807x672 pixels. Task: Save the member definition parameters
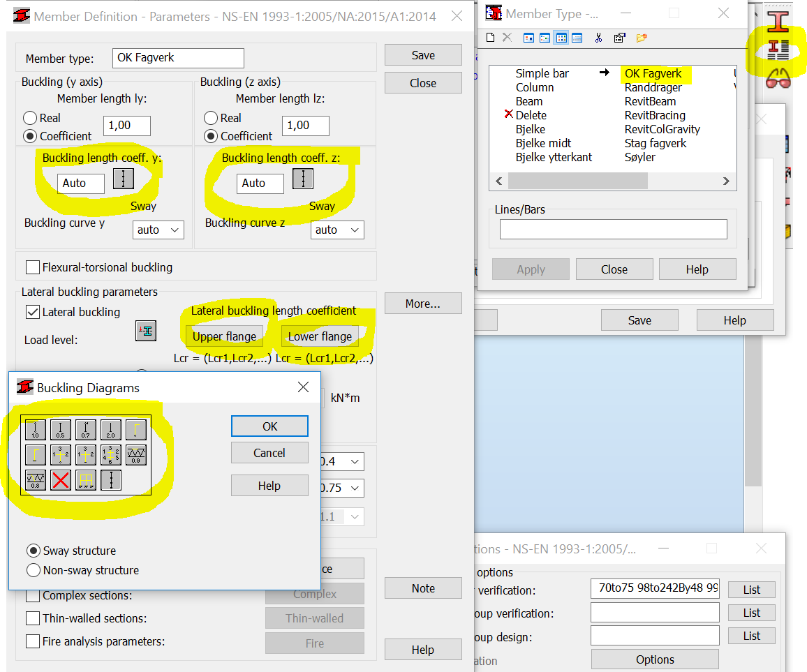tap(422, 54)
